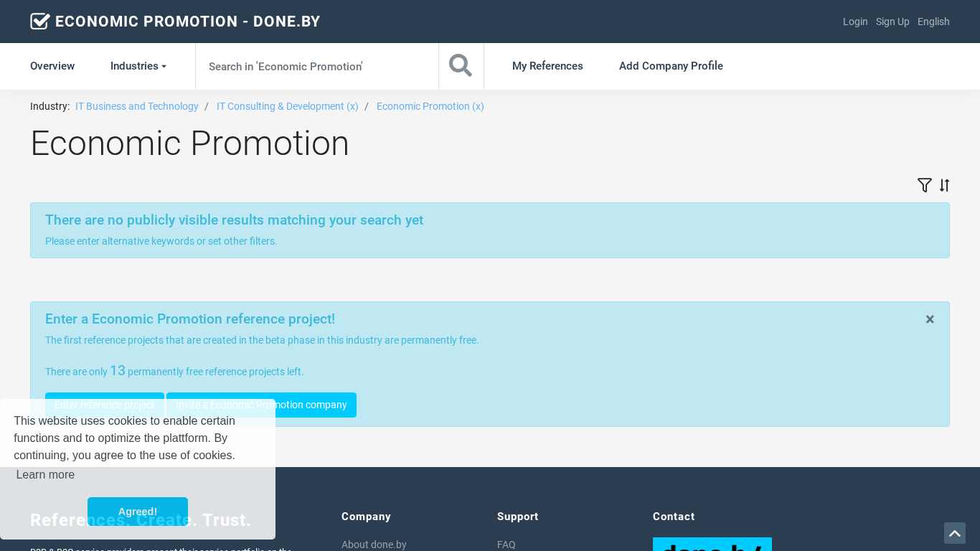Click the Enter reference project button

tap(105, 405)
